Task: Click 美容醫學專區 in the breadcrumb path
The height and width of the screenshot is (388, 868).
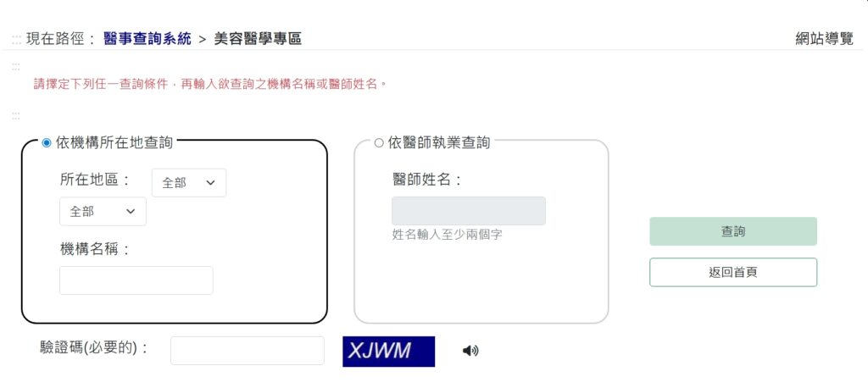Action: [257, 38]
